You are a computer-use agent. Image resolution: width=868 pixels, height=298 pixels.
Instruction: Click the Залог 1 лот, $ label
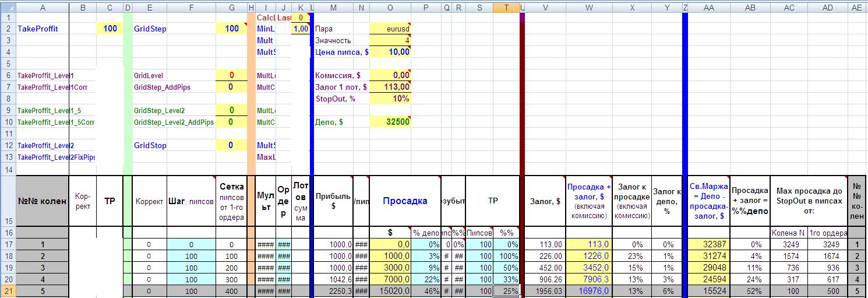click(x=341, y=87)
